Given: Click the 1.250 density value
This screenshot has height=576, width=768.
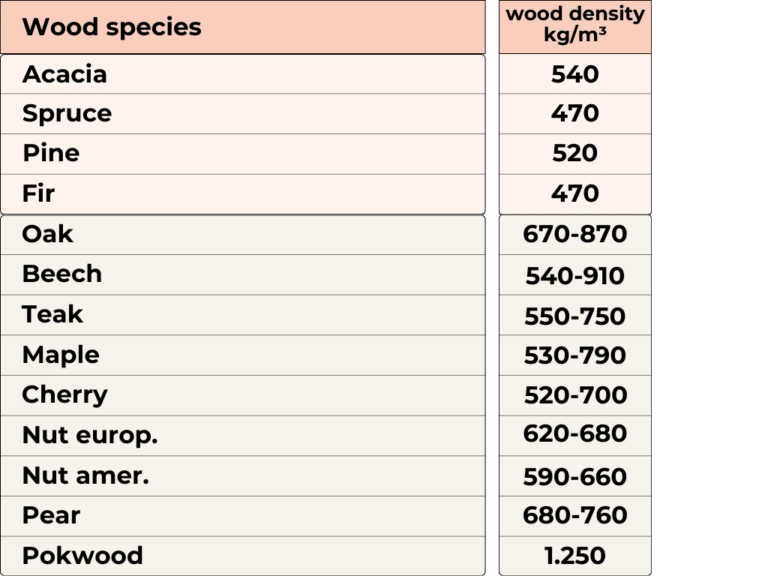Looking at the screenshot, I should (x=575, y=556).
